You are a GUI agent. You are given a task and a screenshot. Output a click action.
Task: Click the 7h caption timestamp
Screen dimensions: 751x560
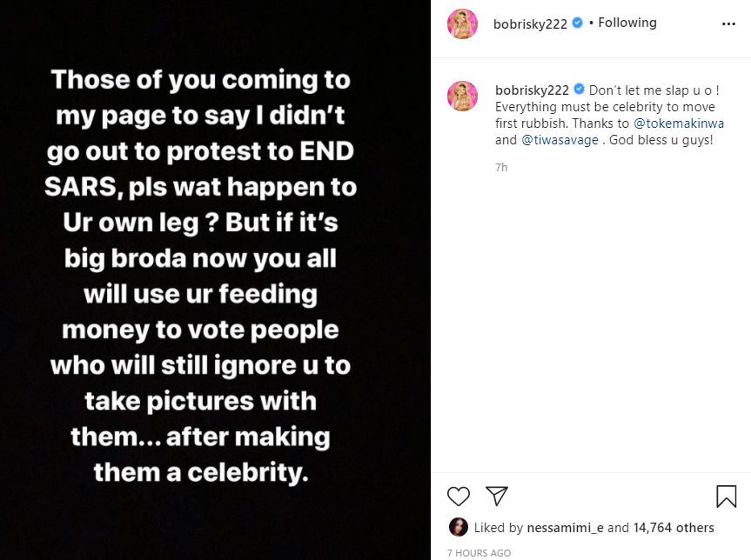coord(501,167)
